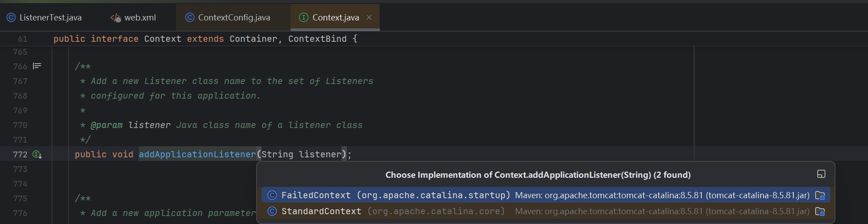
Task: Click the implemented-method gutter icon on line 772
Action: click(37, 155)
